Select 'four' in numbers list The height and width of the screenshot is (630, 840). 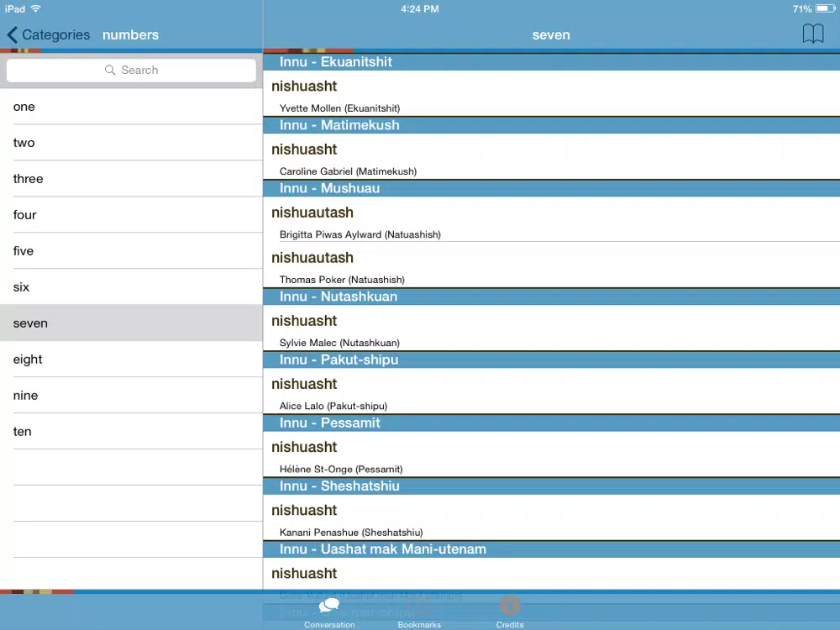click(x=131, y=215)
